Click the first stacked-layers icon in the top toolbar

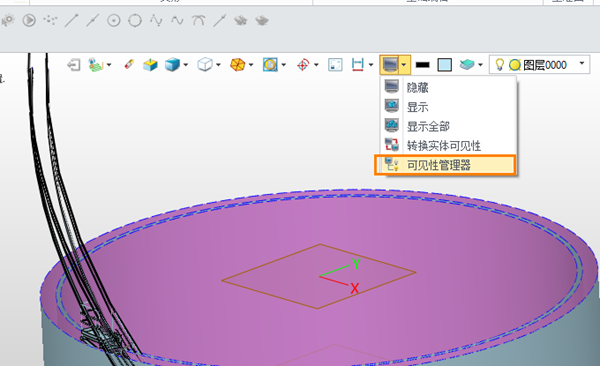point(241,20)
